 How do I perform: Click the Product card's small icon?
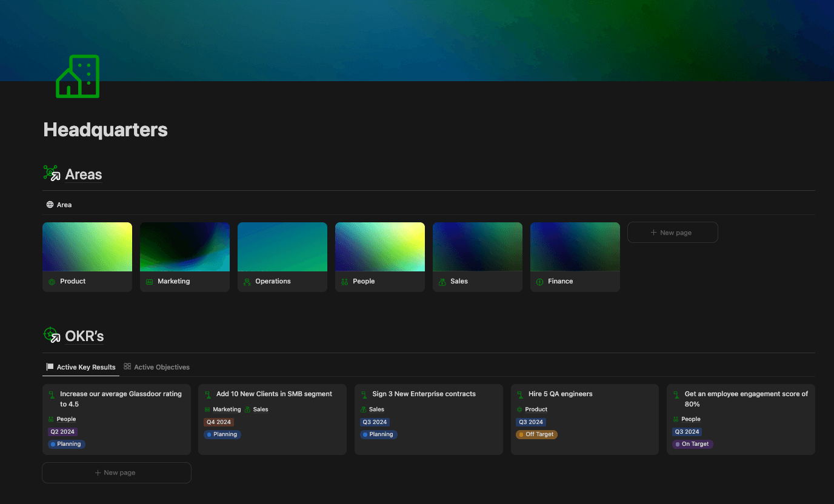(x=52, y=282)
